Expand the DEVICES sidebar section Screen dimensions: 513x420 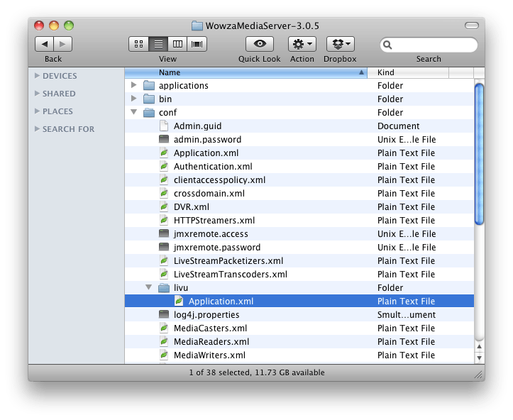pos(37,76)
